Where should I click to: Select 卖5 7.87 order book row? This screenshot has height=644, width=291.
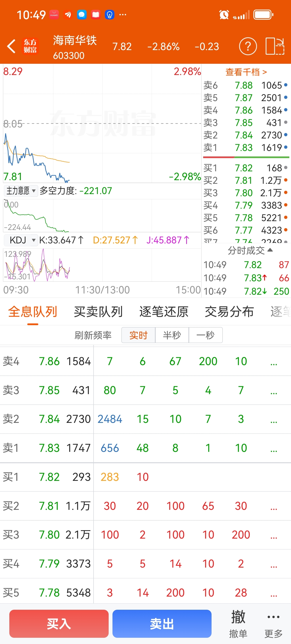pos(246,98)
